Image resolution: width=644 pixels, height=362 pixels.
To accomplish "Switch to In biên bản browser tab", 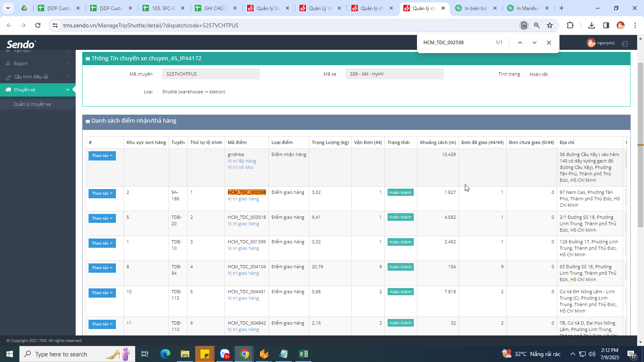I will coord(476,8).
